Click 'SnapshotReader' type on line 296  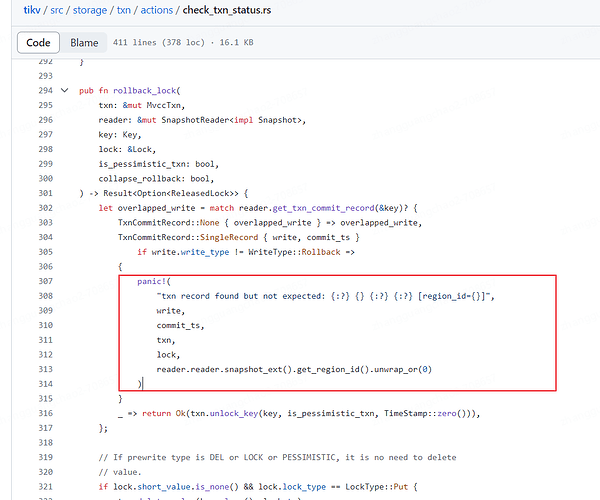196,120
